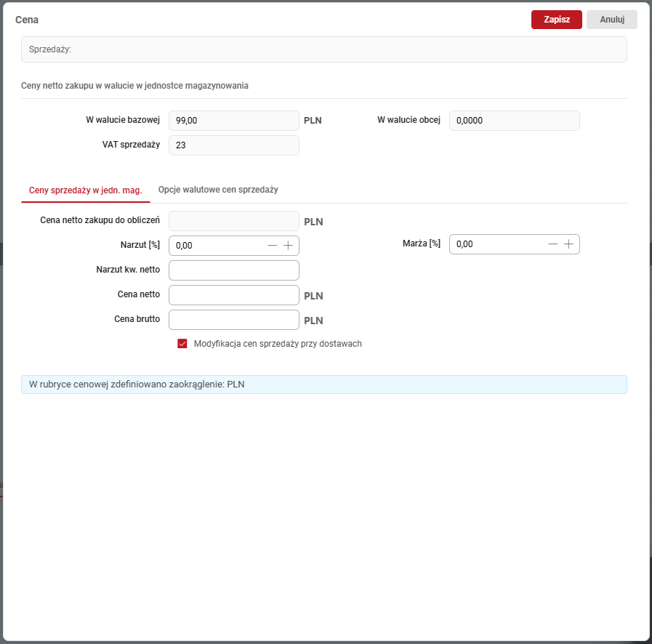Click the Sprzedaży header field
The width and height of the screenshot is (652, 644).
point(323,49)
